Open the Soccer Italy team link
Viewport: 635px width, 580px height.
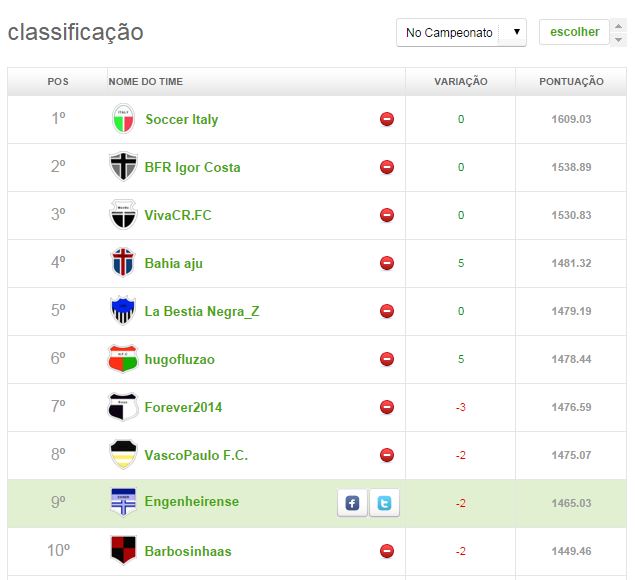(181, 119)
